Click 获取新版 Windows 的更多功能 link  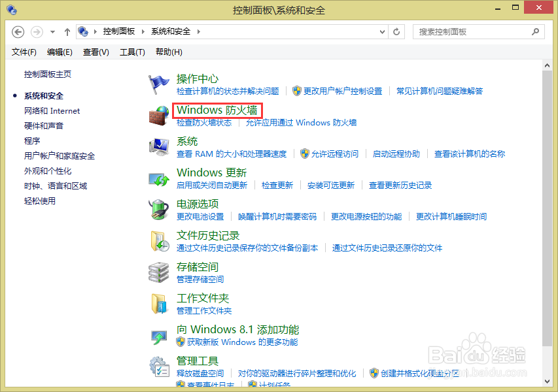tap(242, 342)
